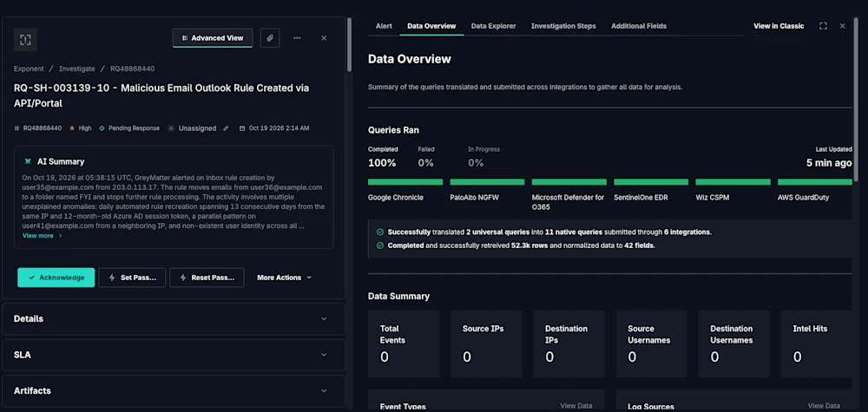Click the Completed 100% value
This screenshot has width=868, height=412.
click(382, 163)
